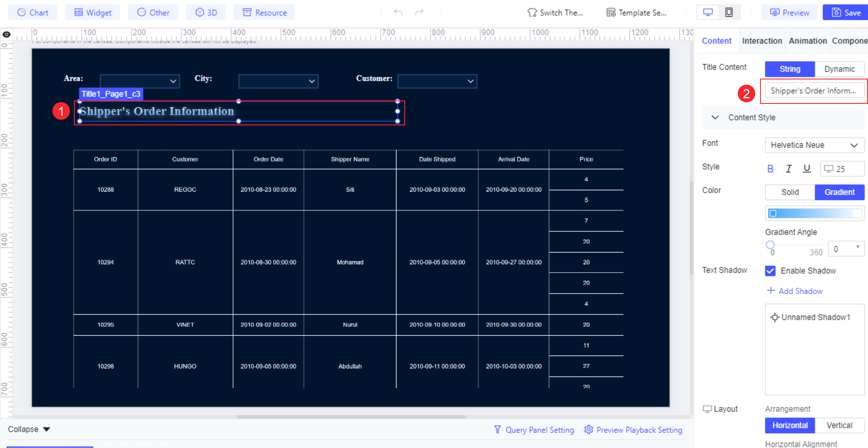The width and height of the screenshot is (868, 448).
Task: Open the City dropdown
Action: click(278, 81)
